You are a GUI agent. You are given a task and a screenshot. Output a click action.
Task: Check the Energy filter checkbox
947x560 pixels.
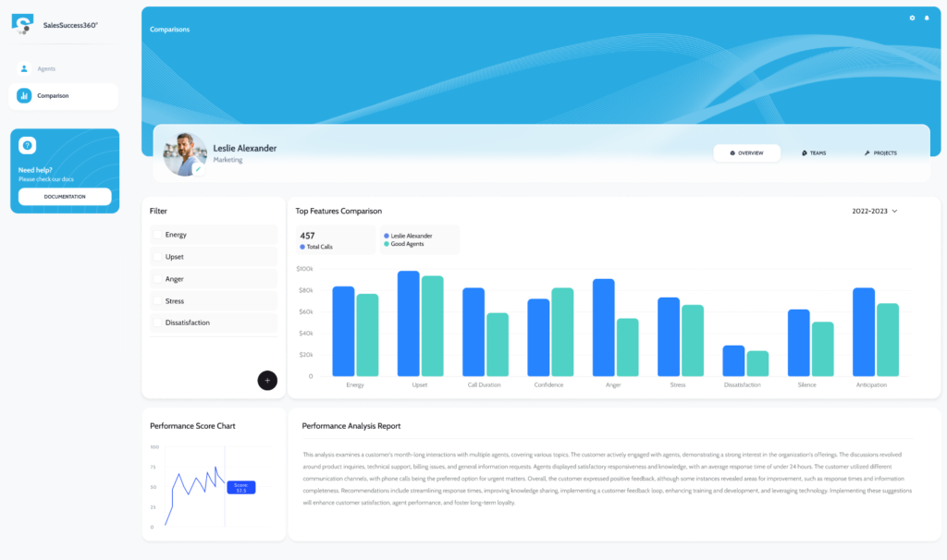158,235
